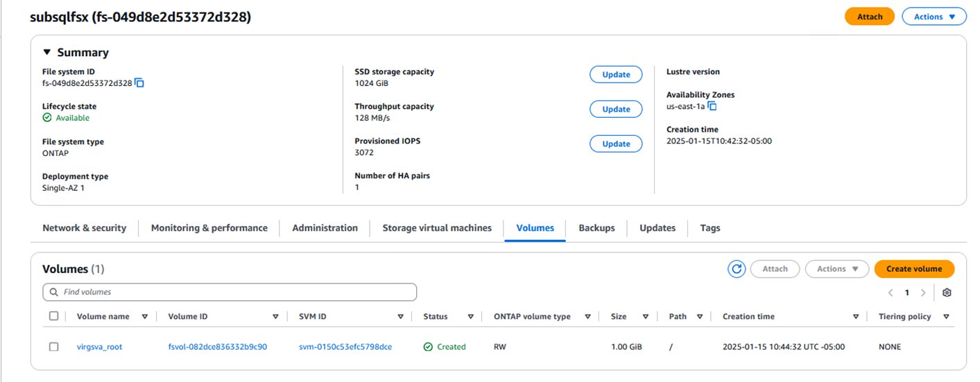Open the Tags tab
980x382 pixels.
(x=710, y=228)
